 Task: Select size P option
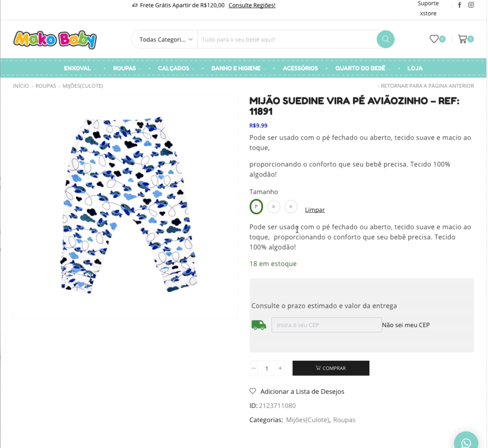pos(256,207)
